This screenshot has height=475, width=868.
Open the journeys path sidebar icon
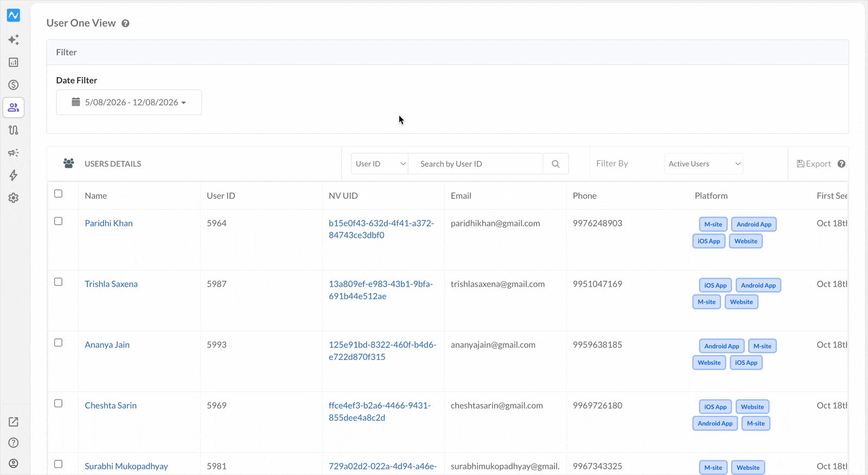tap(14, 130)
